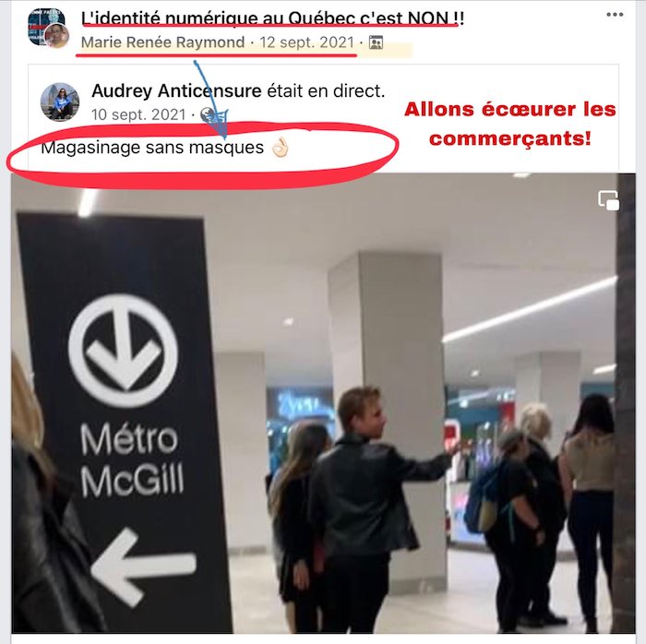Click the circular Métro logo on sign

point(123,351)
